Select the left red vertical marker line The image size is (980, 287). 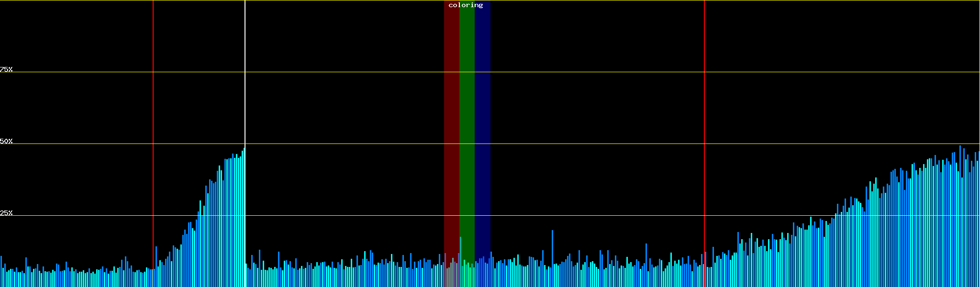153,96
